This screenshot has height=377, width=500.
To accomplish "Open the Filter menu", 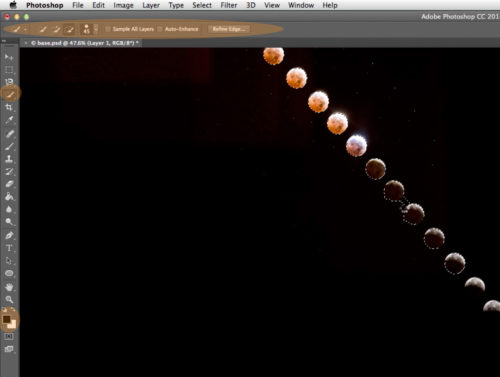I will pos(229,5).
